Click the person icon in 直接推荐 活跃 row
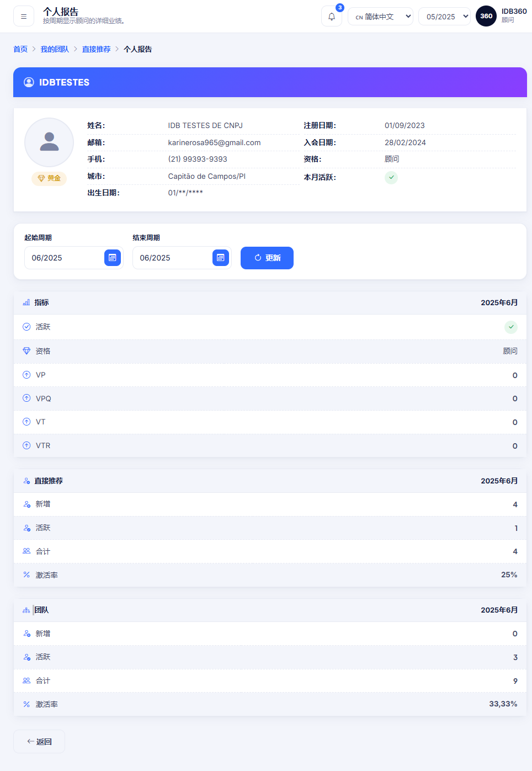The image size is (532, 771). (26, 528)
